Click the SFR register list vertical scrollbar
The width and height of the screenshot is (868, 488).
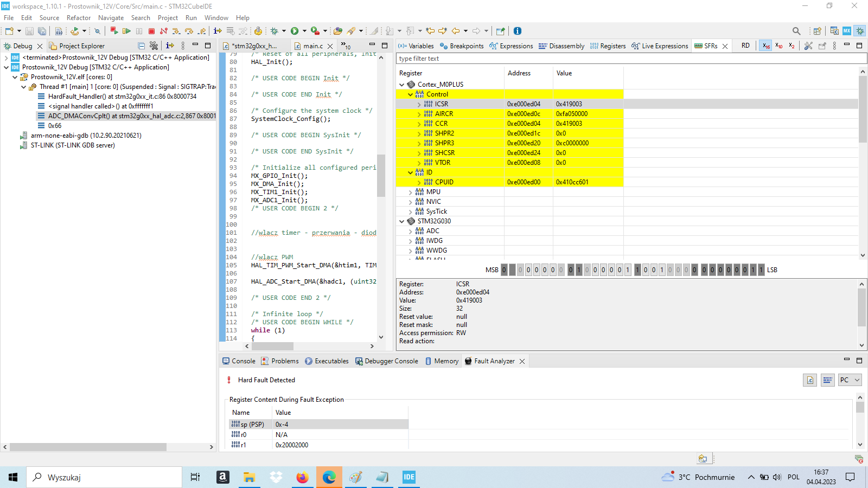pos(863,110)
